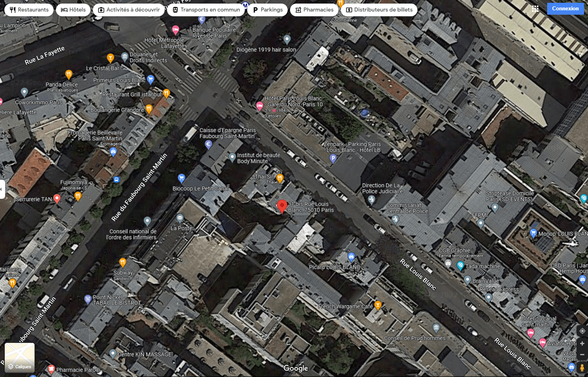The image size is (588, 377).
Task: Click the 'Rue La Fayette' street label
Action: coord(44,56)
